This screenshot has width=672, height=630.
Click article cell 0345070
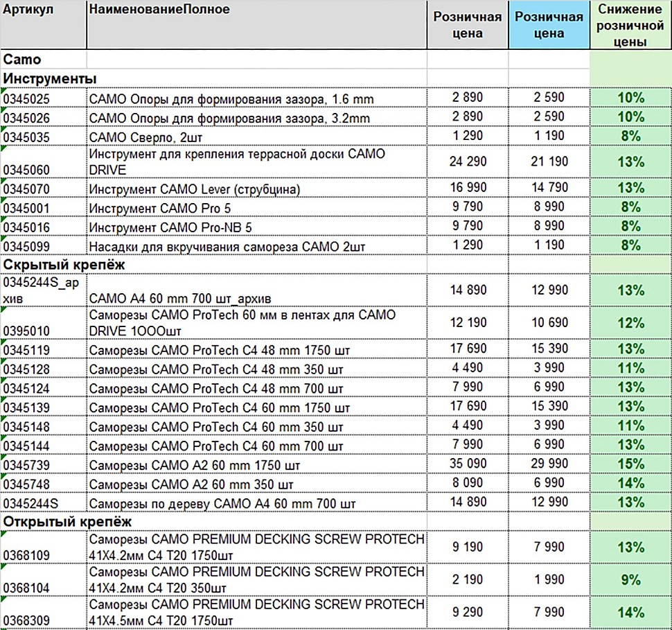click(43, 188)
